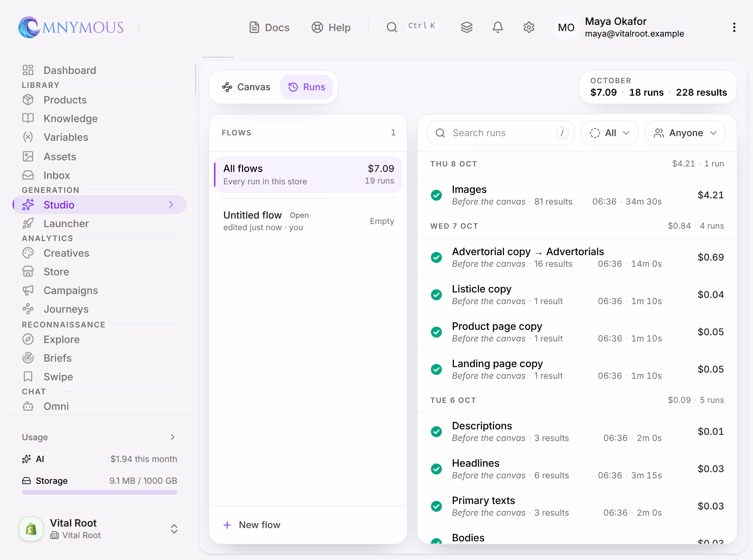Open the All status filter dropdown
The width and height of the screenshot is (753, 560).
coord(610,133)
